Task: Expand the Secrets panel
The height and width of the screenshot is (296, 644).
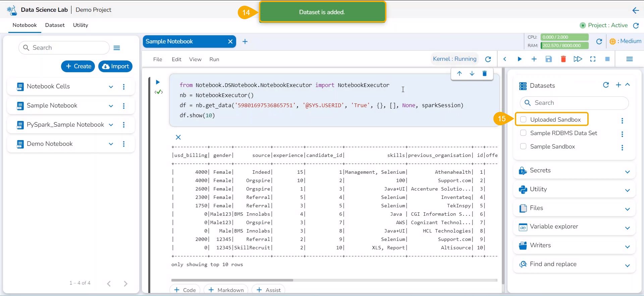Action: [x=627, y=172]
